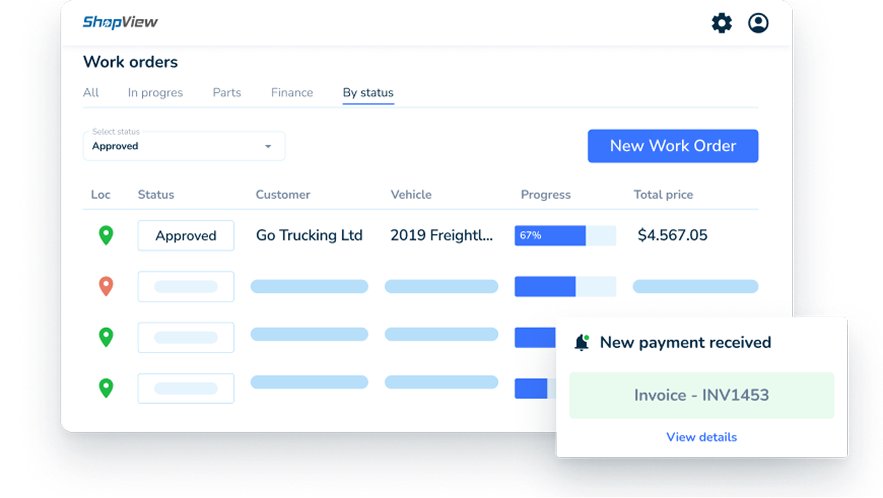The height and width of the screenshot is (498, 883).
Task: Click the green location pin for Go Trucking Ltd
Action: (x=106, y=235)
